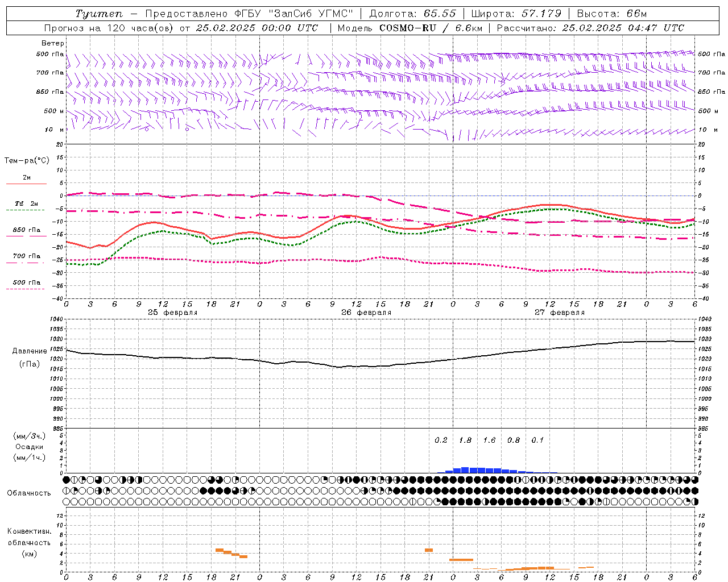728x582 pixels.
Task: Click the 'Рассчитано: 25.02.2025 04:47 UTC' timestamp
Action: click(x=590, y=28)
